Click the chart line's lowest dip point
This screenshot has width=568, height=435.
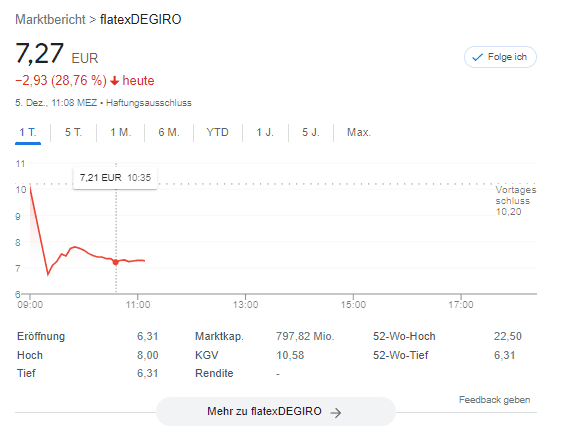click(48, 274)
